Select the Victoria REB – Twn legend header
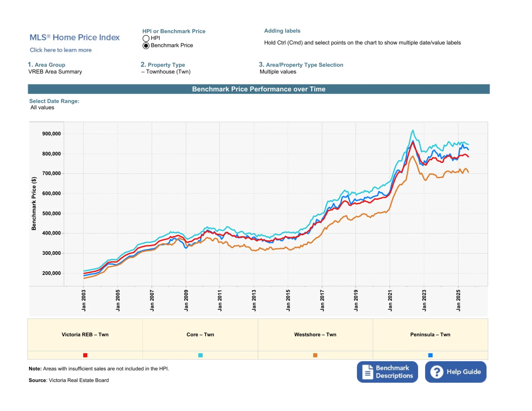The image size is (532, 411). (85, 335)
